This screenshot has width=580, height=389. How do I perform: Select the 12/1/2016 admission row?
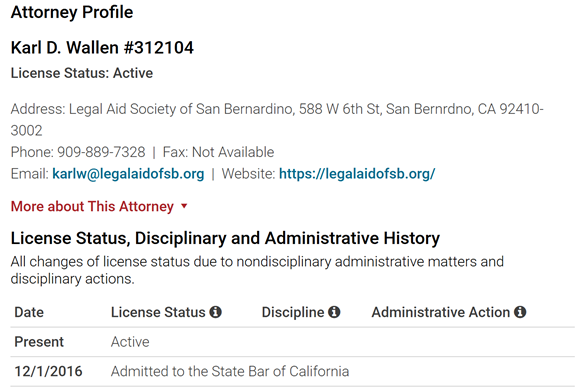(292, 372)
